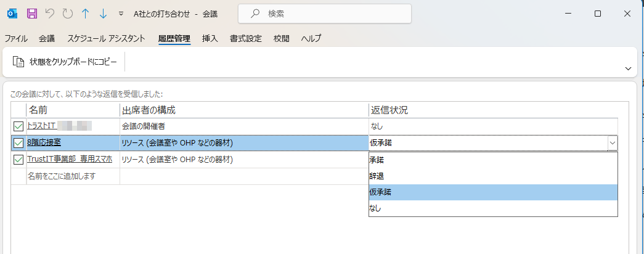Image resolution: width=644 pixels, height=254 pixels.
Task: Go to next item with down arrow
Action: 103,14
